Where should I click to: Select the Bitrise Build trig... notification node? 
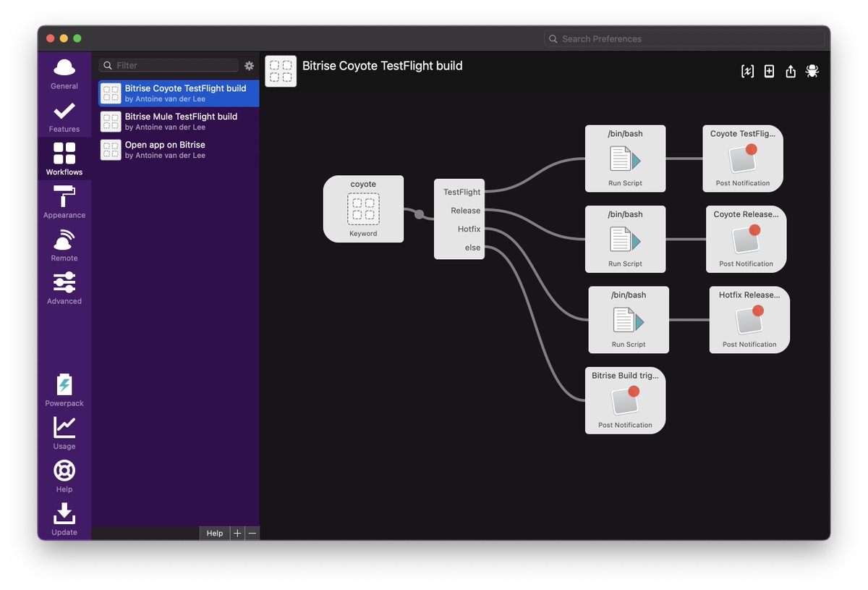[x=625, y=400]
